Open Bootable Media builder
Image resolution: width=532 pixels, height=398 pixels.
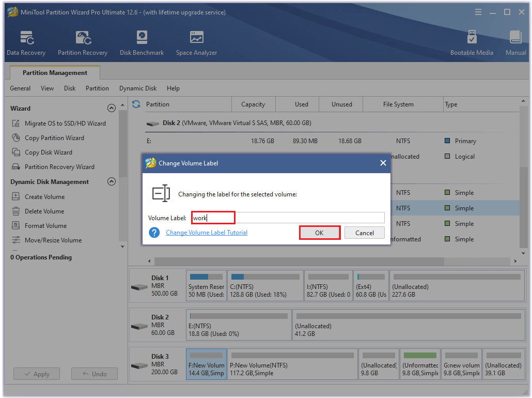pyautogui.click(x=472, y=43)
